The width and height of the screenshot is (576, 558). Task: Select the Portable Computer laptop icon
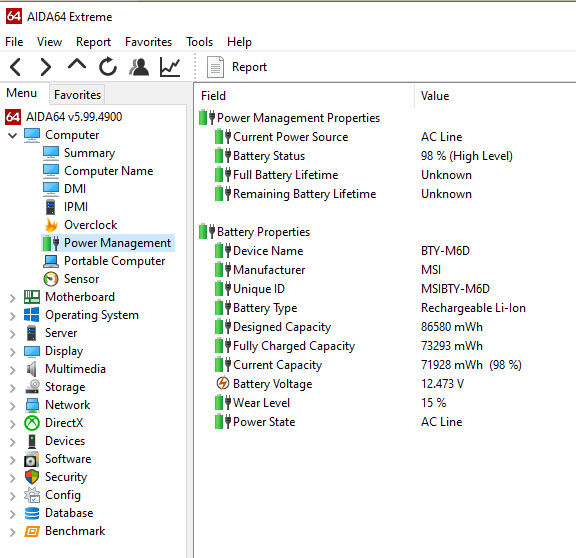pos(51,261)
